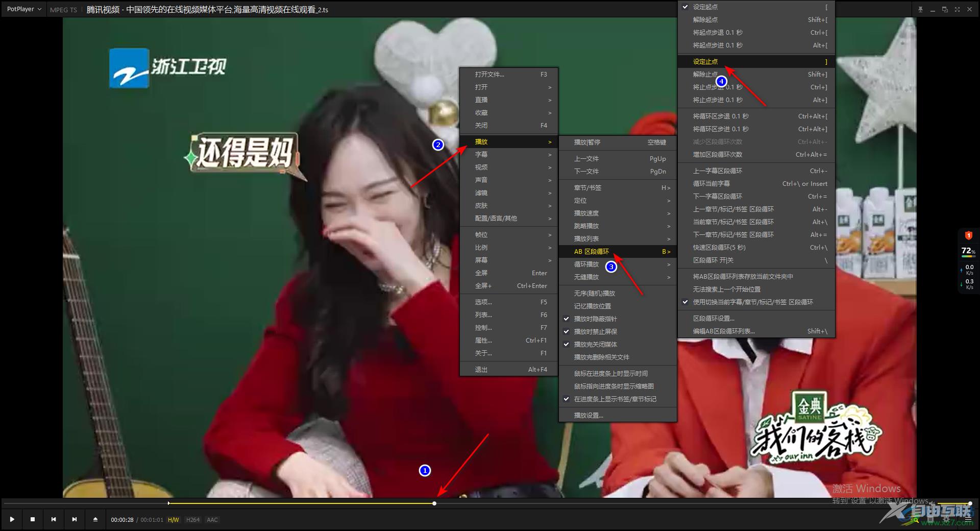Screen dimensions: 980x531
Task: Enable 无序(随机)播放 option
Action: (618, 293)
